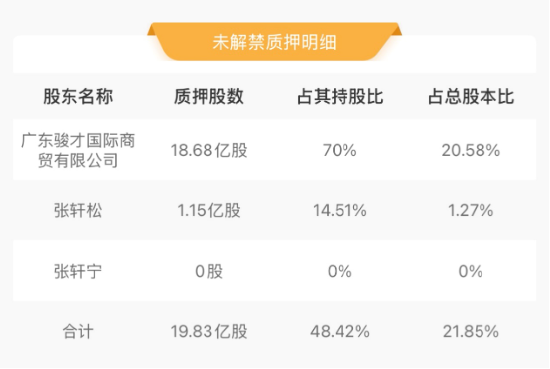Viewport: 550px width, 369px height.
Task: Open shareholder 广东骏才国际商贸有限公司
Action: pyautogui.click(x=78, y=150)
